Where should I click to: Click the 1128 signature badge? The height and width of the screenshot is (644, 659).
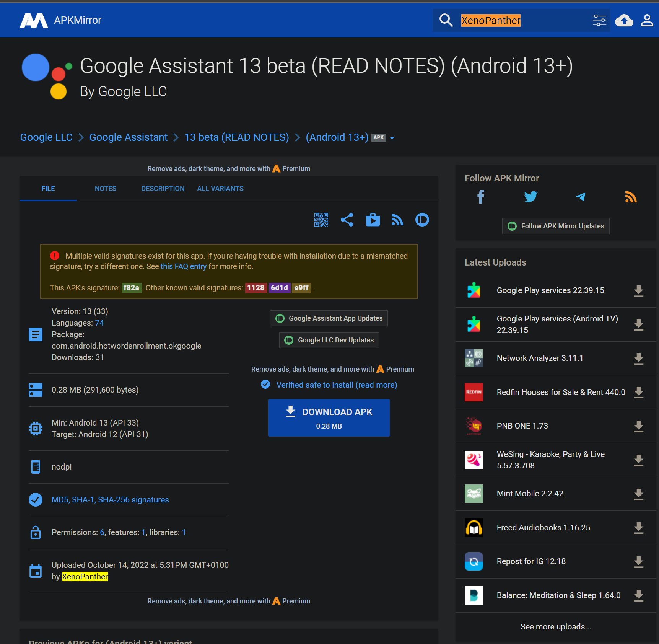[256, 288]
